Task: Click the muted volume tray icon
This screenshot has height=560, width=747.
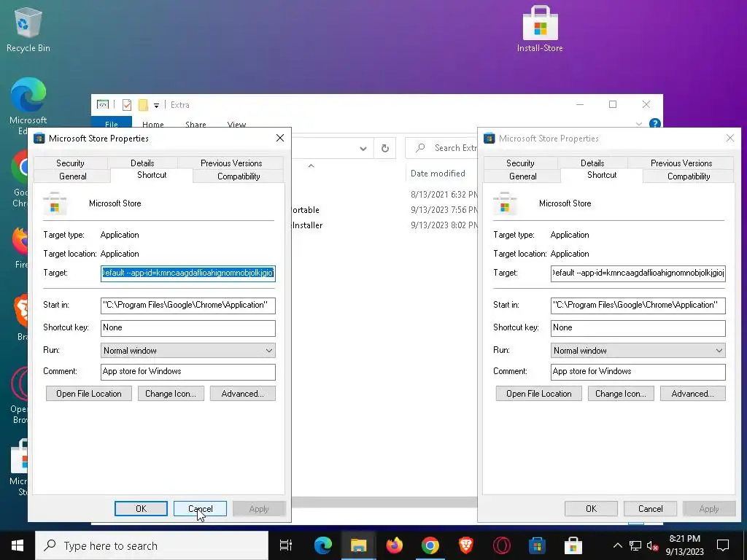Action: tap(652, 545)
